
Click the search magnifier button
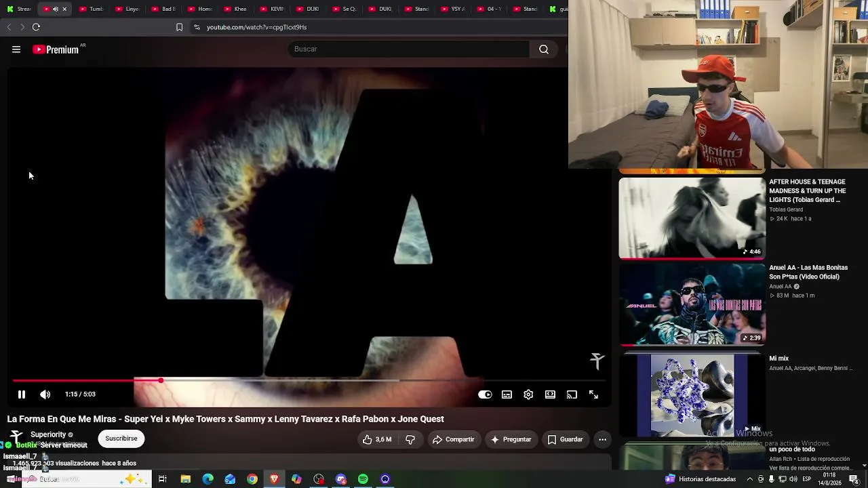click(x=544, y=49)
